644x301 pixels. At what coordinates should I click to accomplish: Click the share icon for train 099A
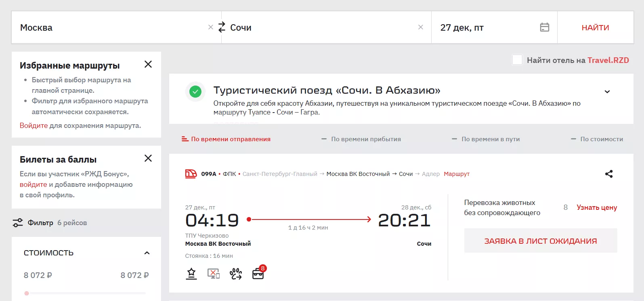609,174
